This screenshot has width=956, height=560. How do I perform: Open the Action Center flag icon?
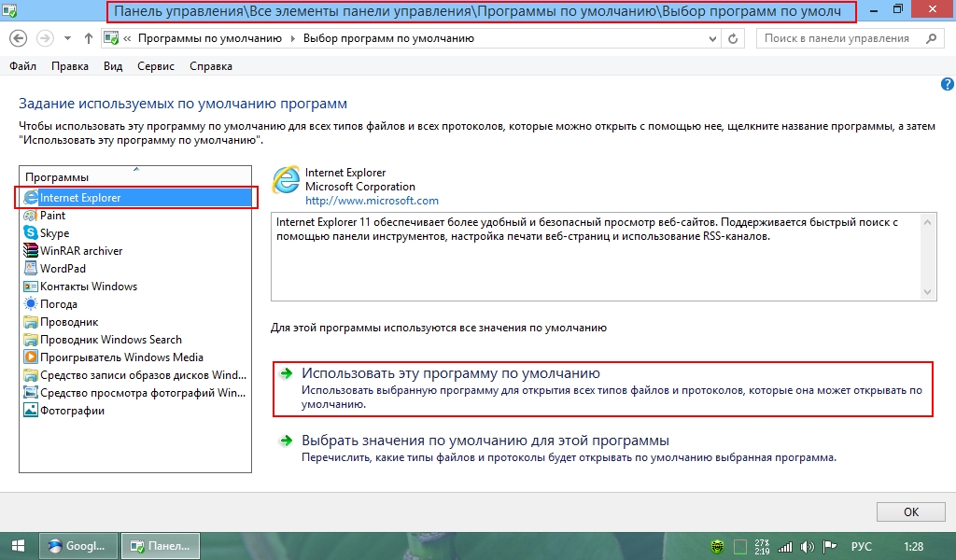(x=830, y=547)
